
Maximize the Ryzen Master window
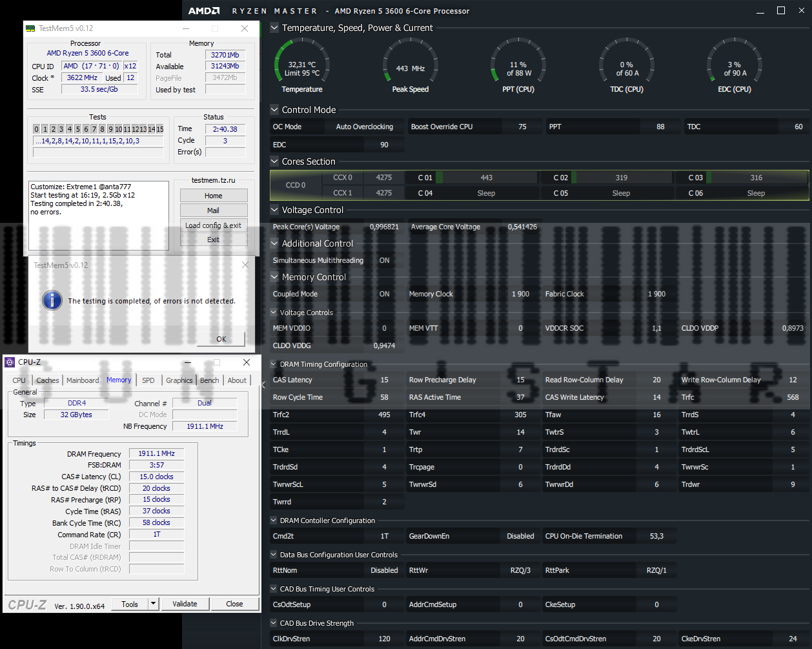[781, 10]
